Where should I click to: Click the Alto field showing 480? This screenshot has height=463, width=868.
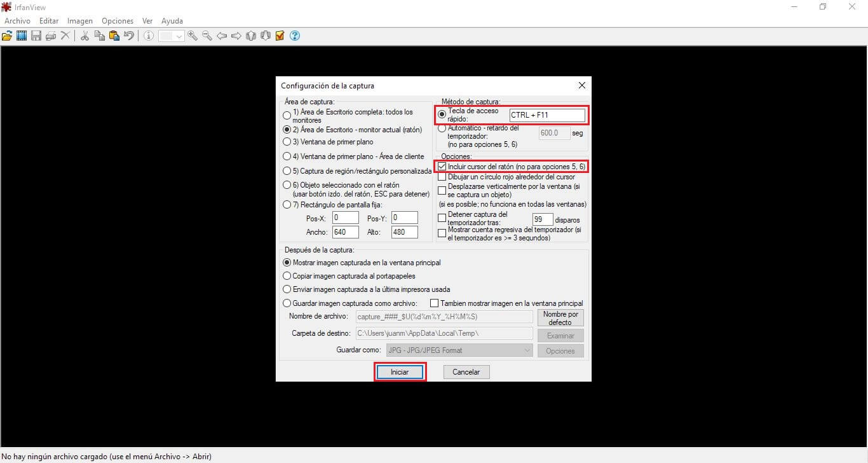tap(404, 232)
